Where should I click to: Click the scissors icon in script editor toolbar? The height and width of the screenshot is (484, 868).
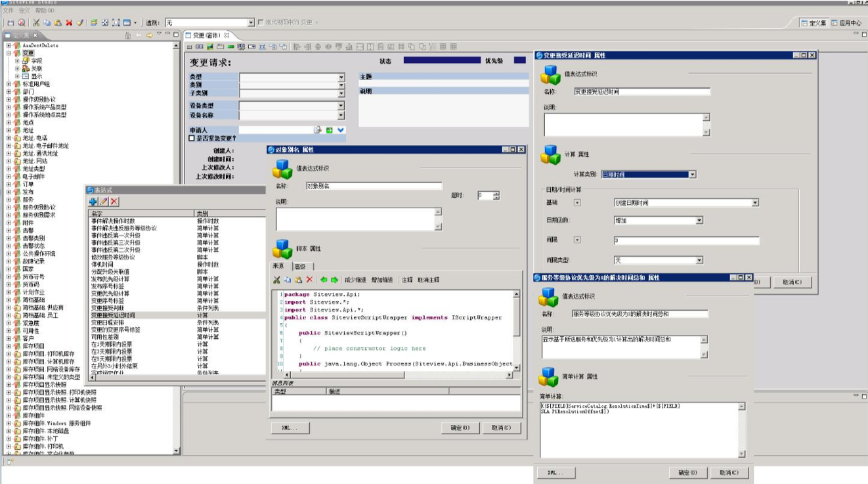click(x=277, y=280)
